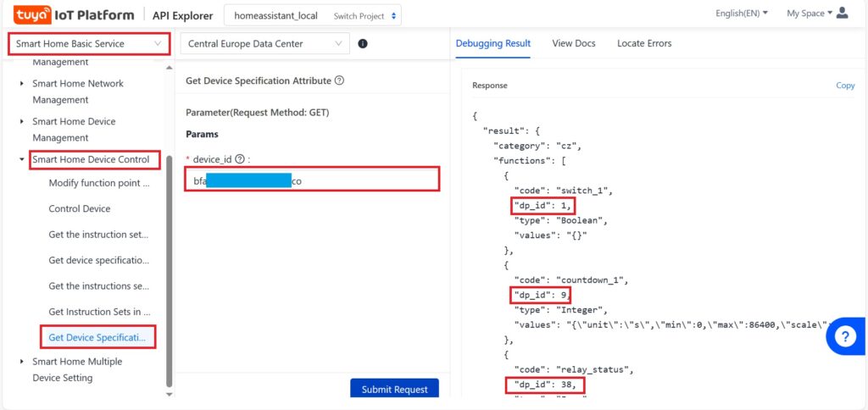Click the help icon beside device_id label

(x=240, y=158)
